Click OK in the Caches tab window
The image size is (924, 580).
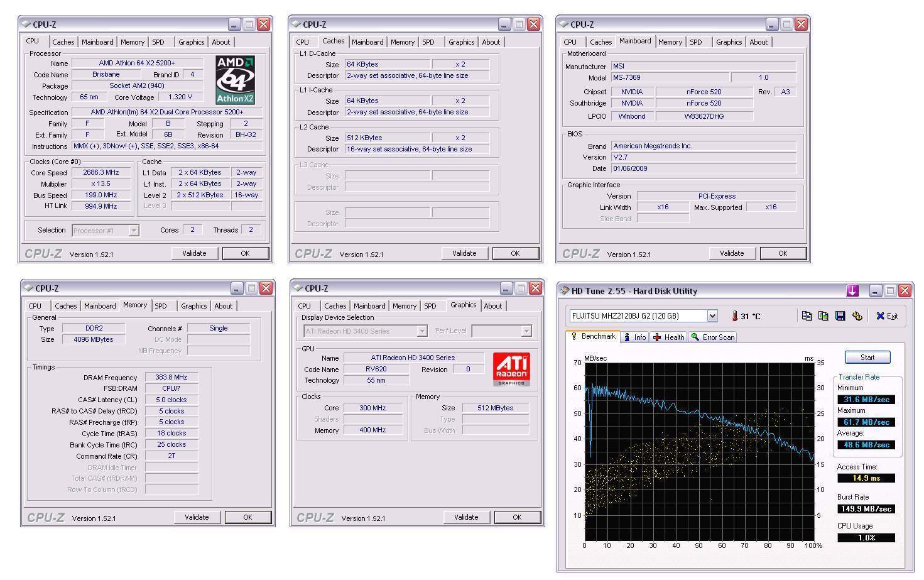515,253
